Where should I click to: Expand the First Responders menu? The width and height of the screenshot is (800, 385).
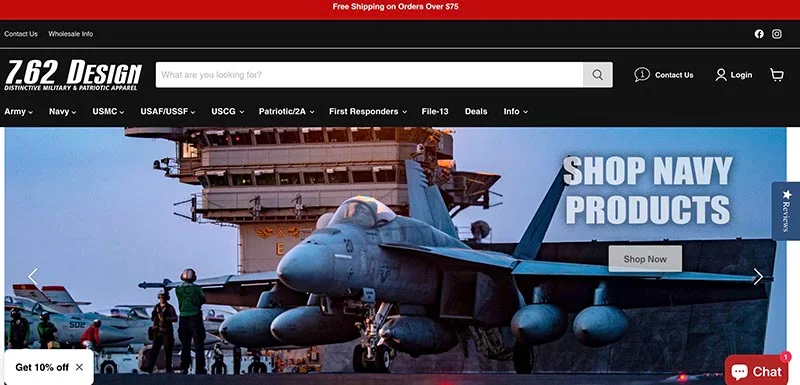click(368, 111)
